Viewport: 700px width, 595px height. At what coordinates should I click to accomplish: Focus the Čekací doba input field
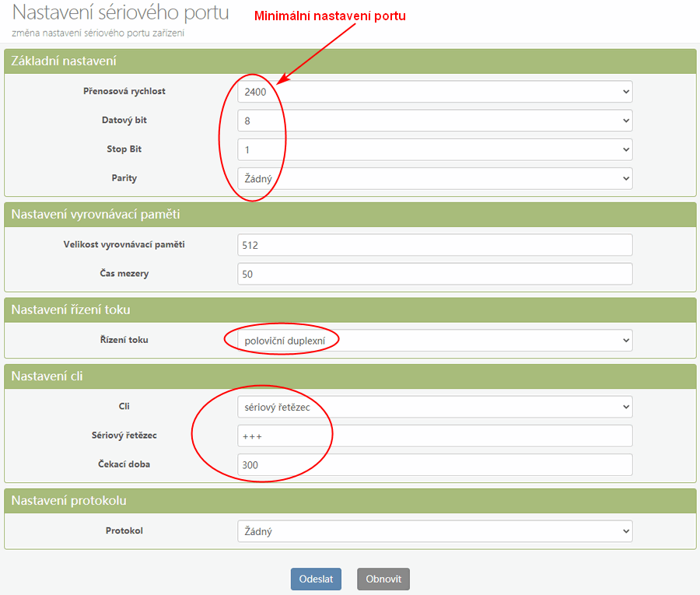435,464
